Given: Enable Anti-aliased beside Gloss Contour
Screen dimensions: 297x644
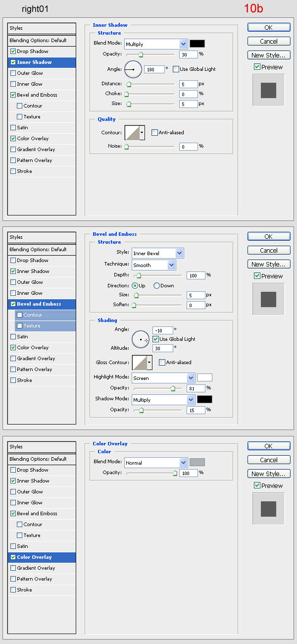Looking at the screenshot, I should (x=162, y=363).
